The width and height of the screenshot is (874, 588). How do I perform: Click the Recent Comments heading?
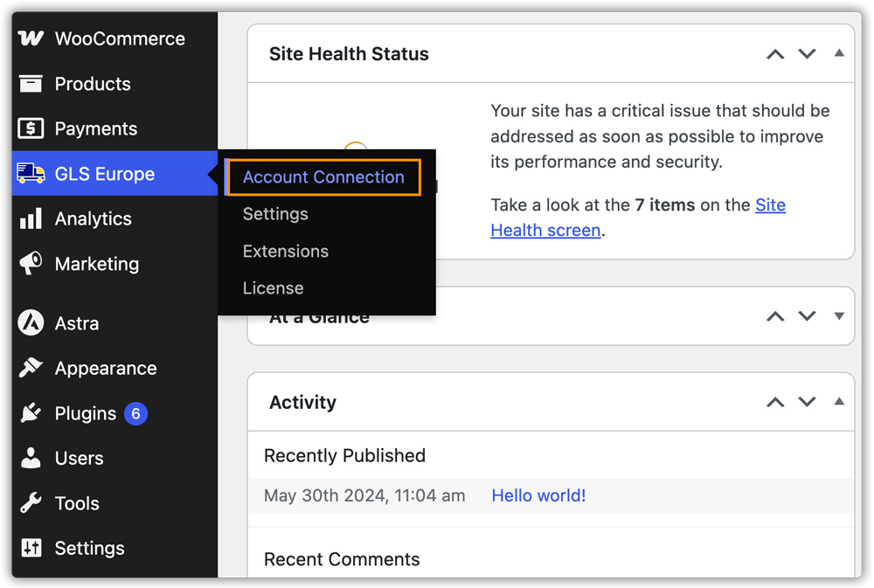click(342, 559)
